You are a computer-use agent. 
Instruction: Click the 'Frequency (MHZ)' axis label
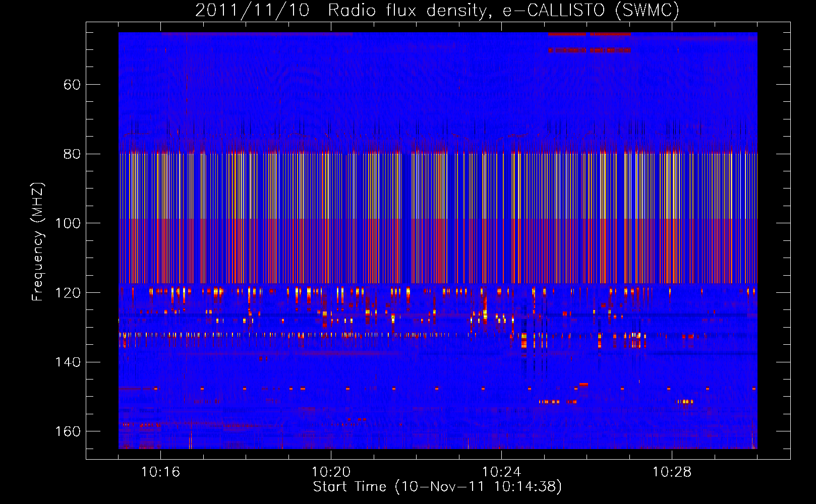(x=38, y=242)
